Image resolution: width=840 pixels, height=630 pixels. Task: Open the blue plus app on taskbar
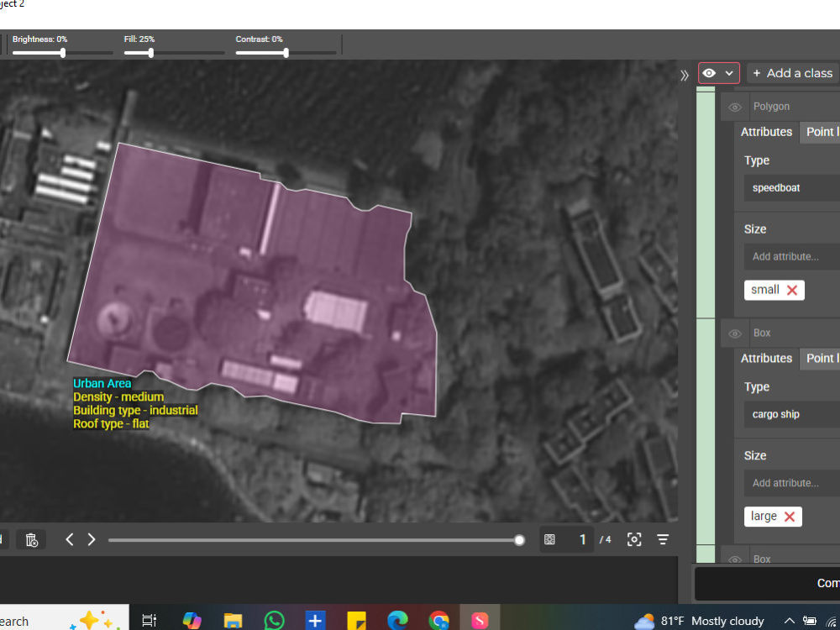click(x=316, y=621)
